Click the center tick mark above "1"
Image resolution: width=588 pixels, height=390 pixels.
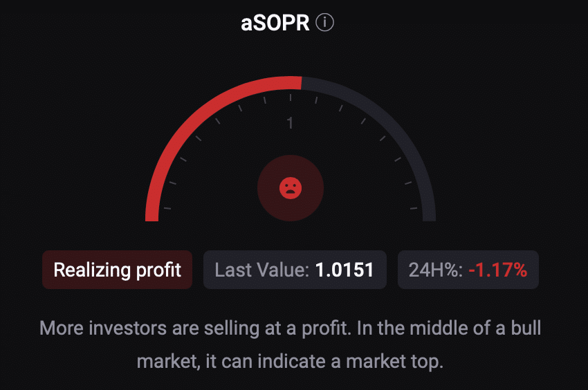point(291,98)
